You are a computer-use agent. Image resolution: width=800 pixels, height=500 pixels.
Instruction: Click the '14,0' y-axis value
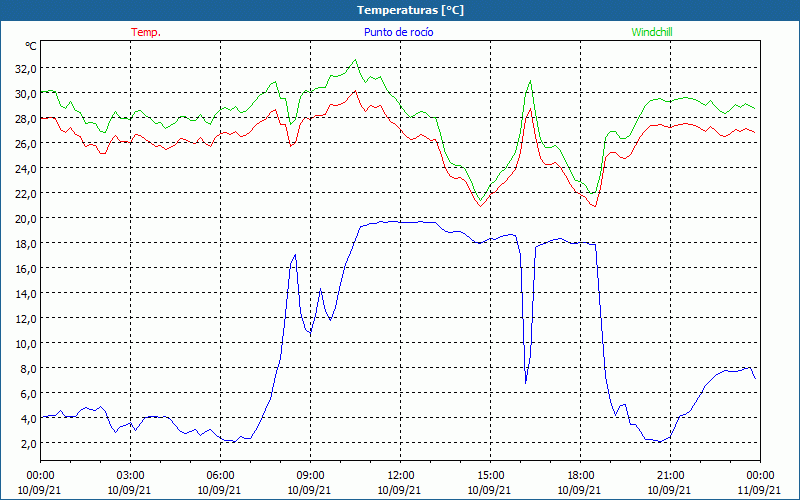pos(26,293)
